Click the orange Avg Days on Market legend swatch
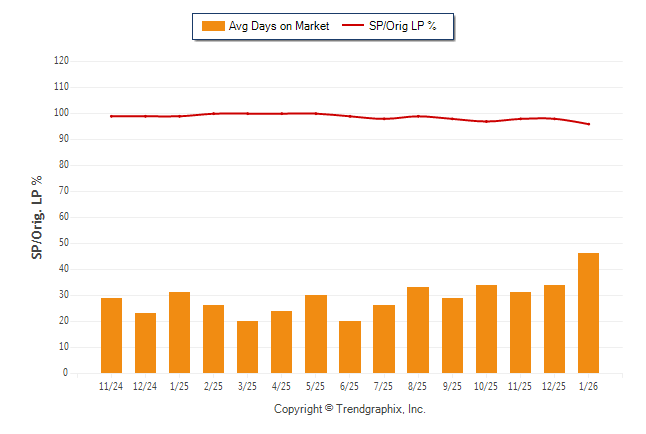This screenshot has height=434, width=646. click(212, 26)
